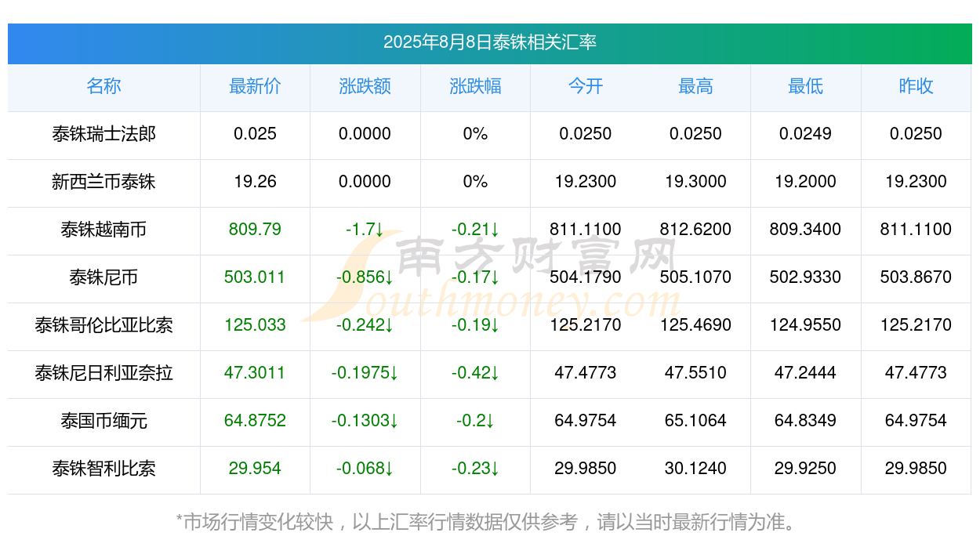Click the change percent '-0.42↓'
The width and height of the screenshot is (980, 547).
[475, 373]
